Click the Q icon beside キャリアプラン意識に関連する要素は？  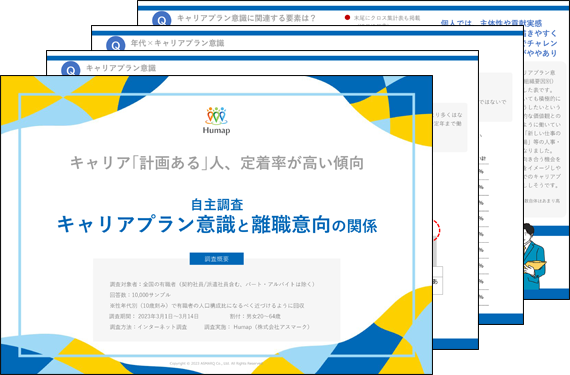coord(161,19)
